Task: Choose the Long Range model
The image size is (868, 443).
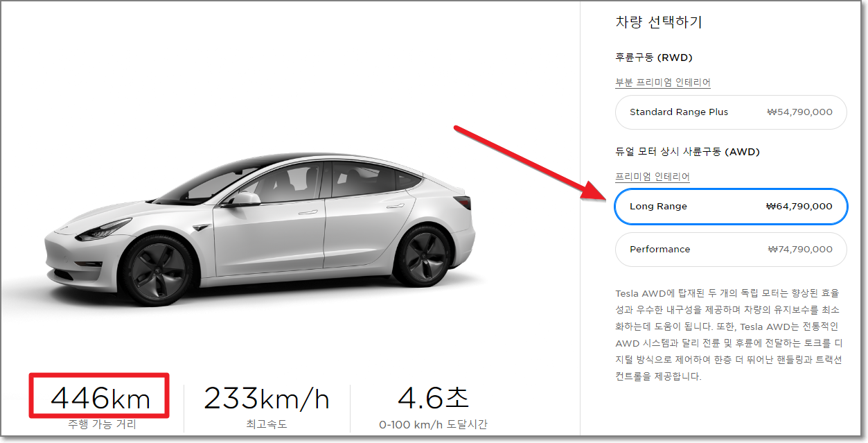Action: click(x=731, y=207)
